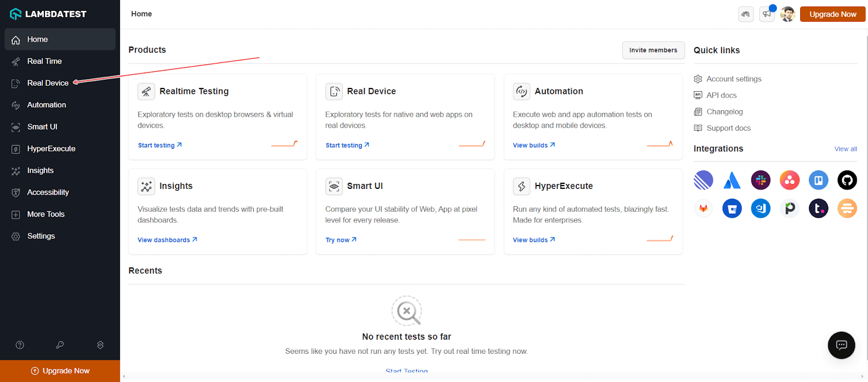This screenshot has width=868, height=382.
Task: Select the Bitbucket integration icon
Action: [x=732, y=208]
